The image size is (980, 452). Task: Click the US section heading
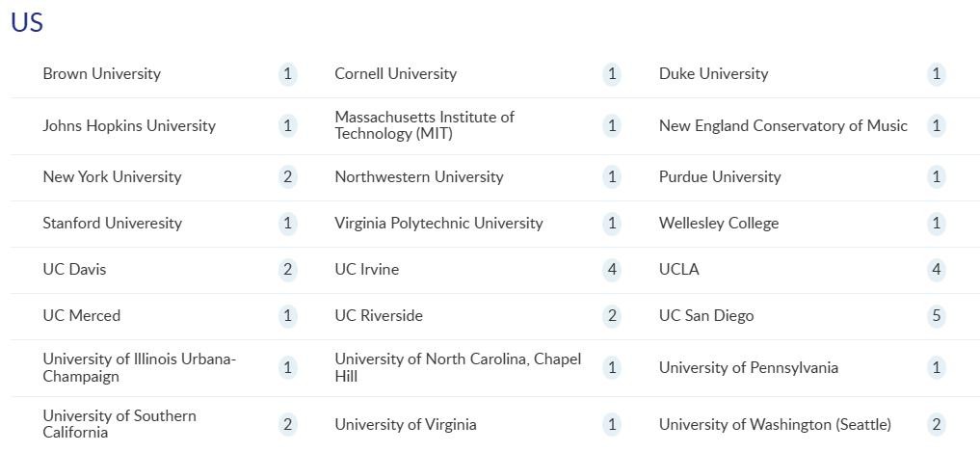click(x=27, y=23)
